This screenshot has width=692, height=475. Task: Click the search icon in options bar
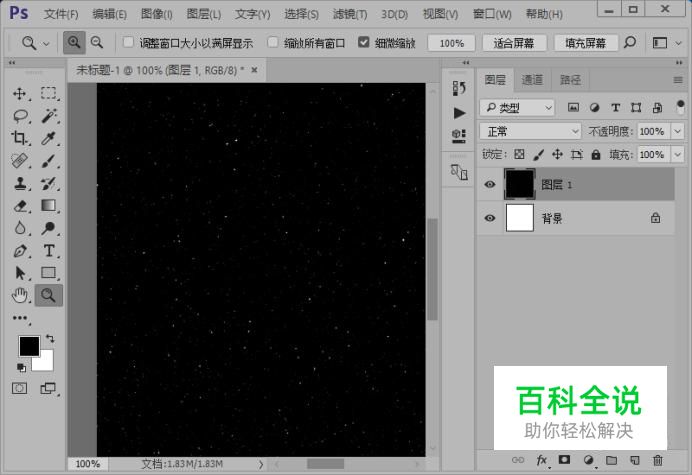pos(630,43)
